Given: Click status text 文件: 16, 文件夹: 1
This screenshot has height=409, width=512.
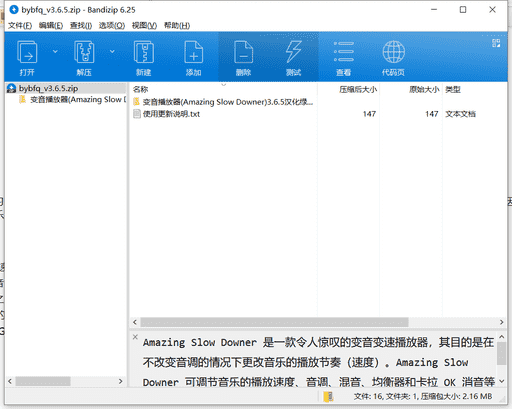Looking at the screenshot, I should click(386, 396).
